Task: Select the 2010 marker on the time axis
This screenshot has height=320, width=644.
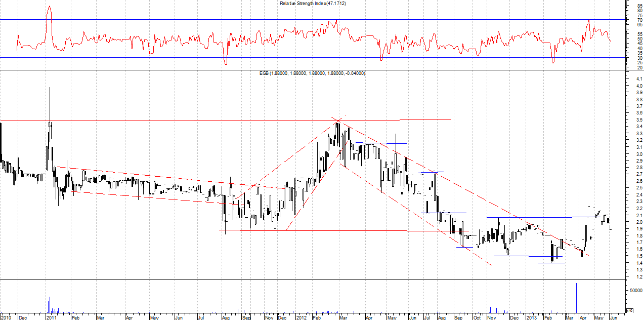Action: [6, 317]
